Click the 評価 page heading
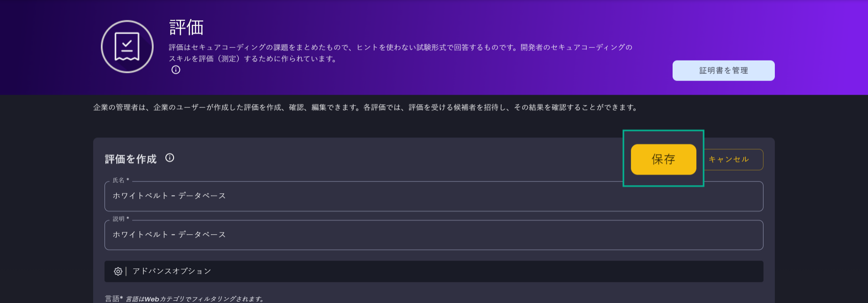Viewport: 868px width, 303px height. 186,27
